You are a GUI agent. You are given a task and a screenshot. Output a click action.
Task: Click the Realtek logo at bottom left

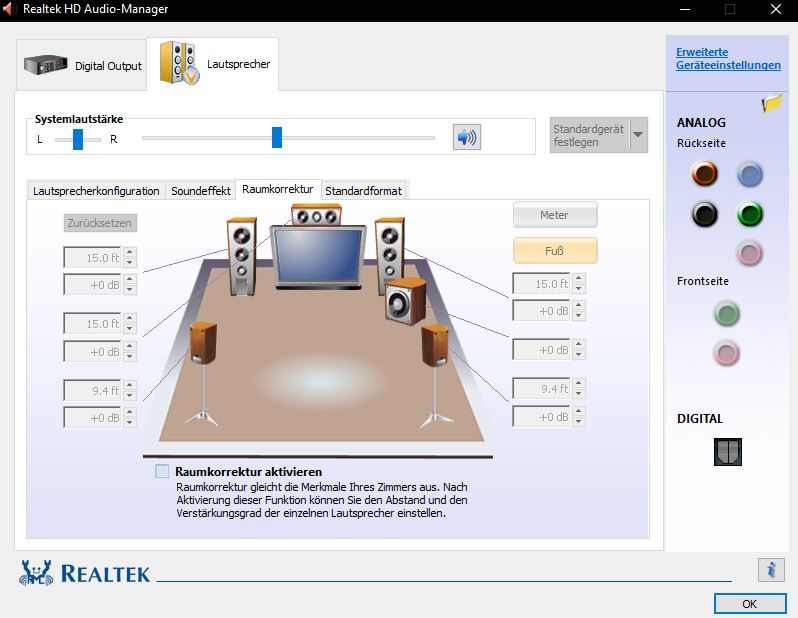coord(84,573)
